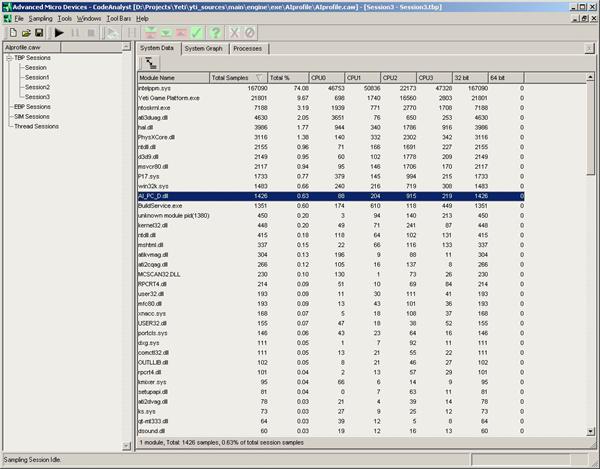Switch to the System Graph tab
This screenshot has height=469, width=600.
click(x=204, y=47)
